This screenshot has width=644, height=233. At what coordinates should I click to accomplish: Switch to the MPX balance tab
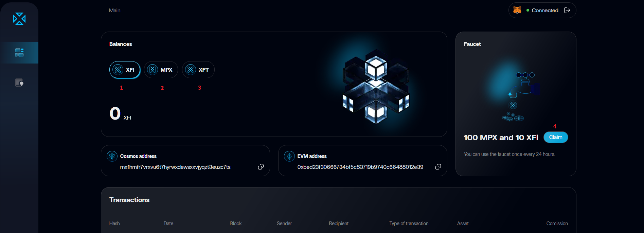161,70
